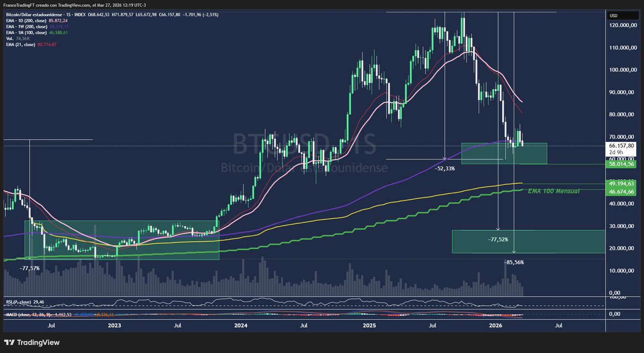The width and height of the screenshot is (644, 353).
Task: Click the 49.194,63 price label
Action: coord(621,183)
